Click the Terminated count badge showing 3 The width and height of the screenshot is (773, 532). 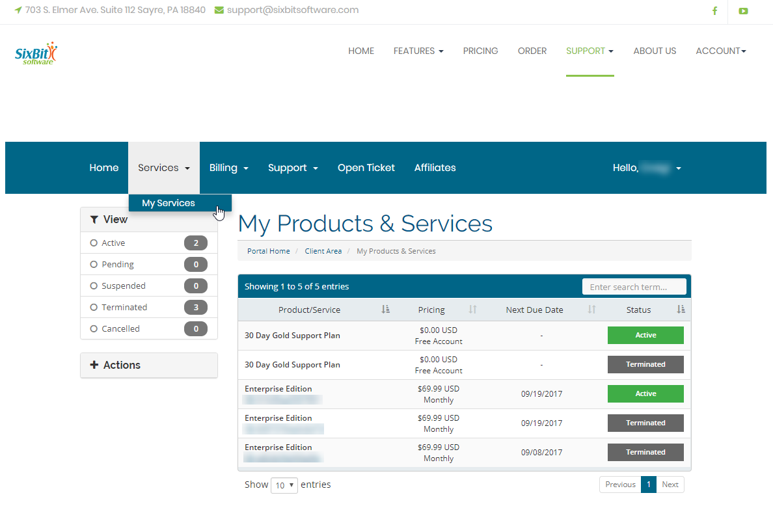(x=196, y=308)
